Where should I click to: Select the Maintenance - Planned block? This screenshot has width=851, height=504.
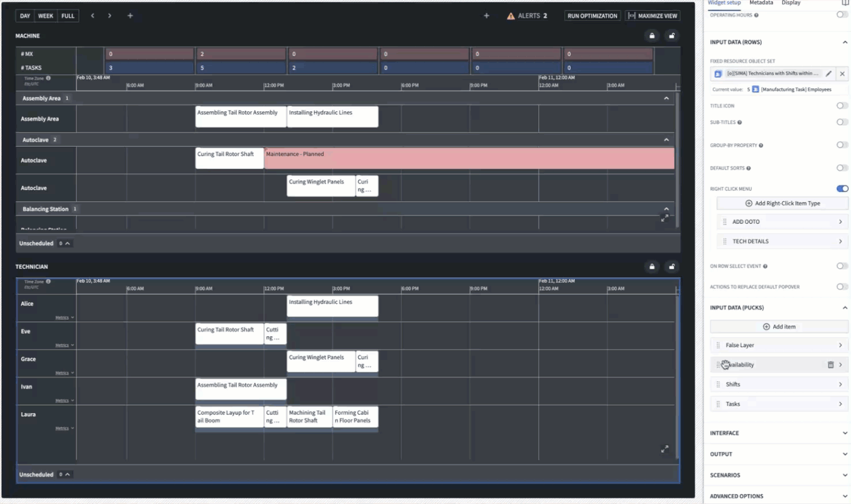click(x=469, y=158)
